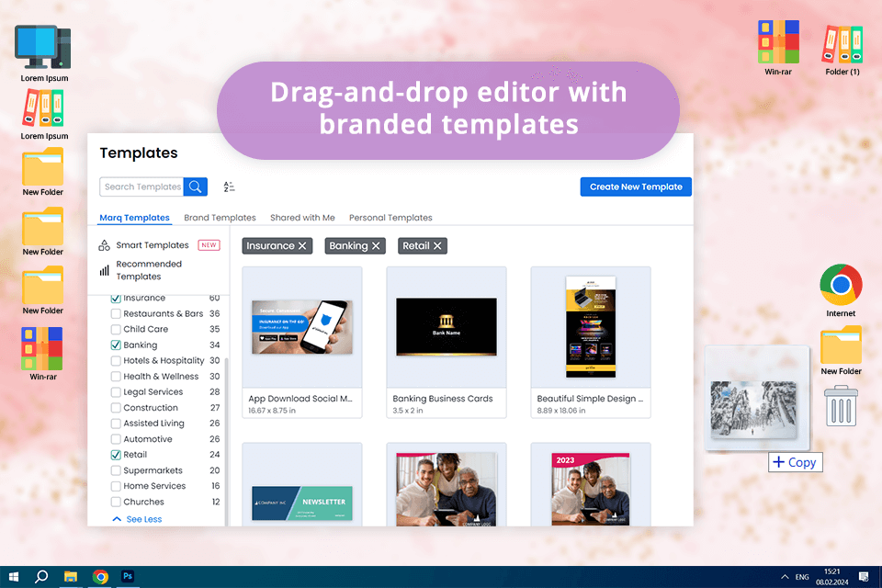Remove the Banking filter chip
Image resolution: width=882 pixels, height=588 pixels.
pyautogui.click(x=376, y=246)
